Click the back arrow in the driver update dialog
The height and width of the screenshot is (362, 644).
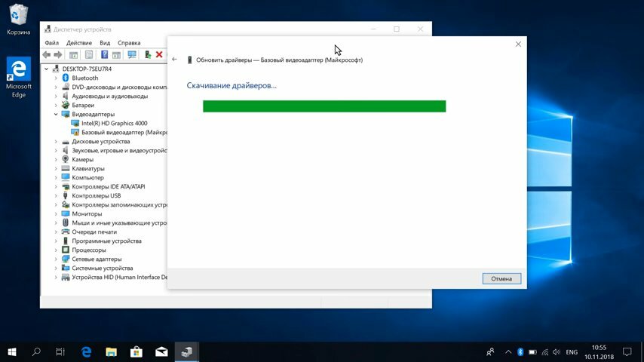pos(174,60)
